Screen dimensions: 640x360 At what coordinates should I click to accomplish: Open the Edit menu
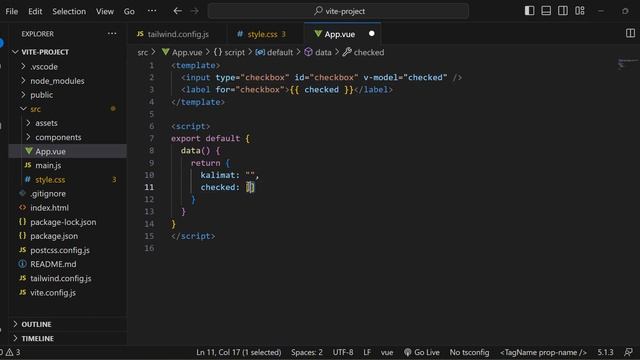point(35,11)
